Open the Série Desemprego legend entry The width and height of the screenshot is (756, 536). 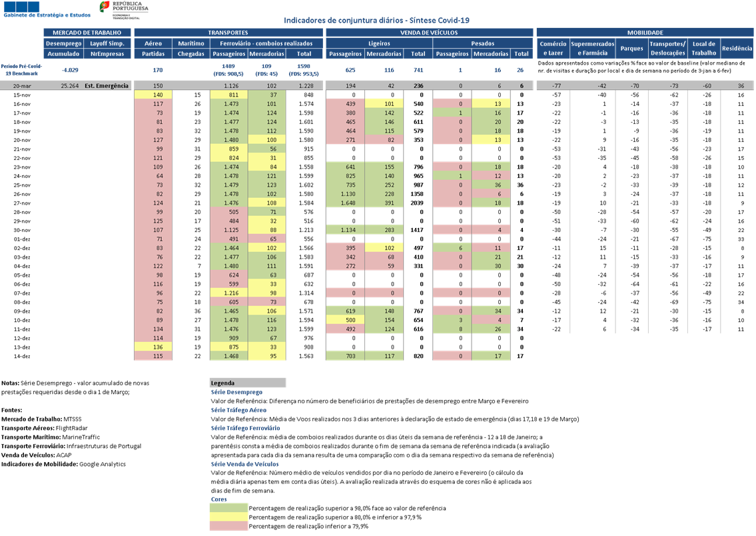236,393
